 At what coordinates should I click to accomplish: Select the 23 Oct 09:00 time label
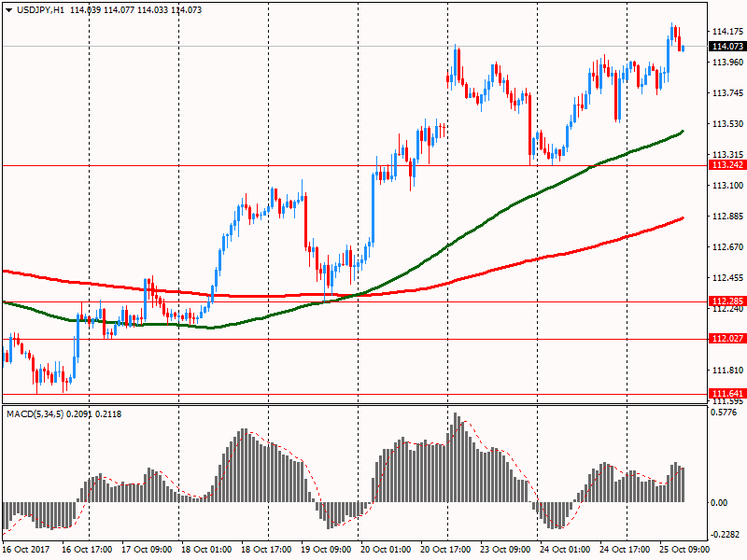pos(505,549)
